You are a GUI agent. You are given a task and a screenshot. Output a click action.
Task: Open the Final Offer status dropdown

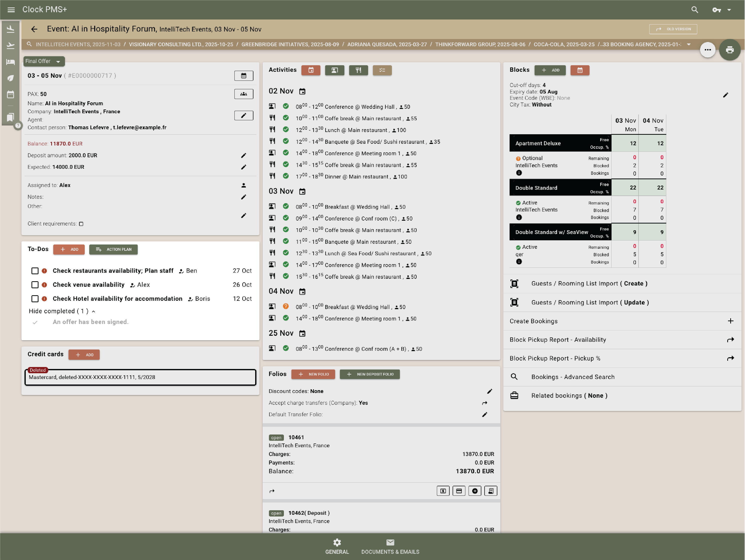tap(43, 61)
